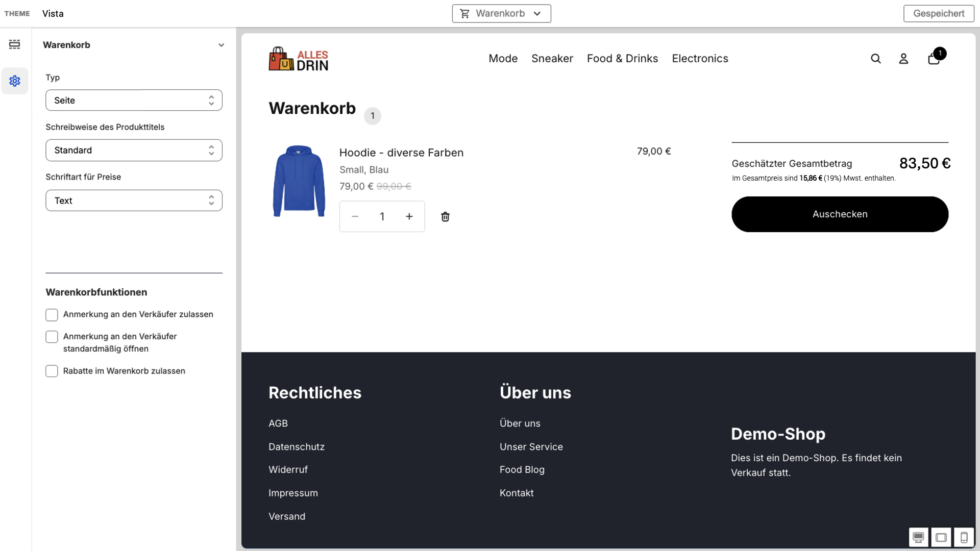Enable Anmerkung an den Verkäufer zulassen
The width and height of the screenshot is (980, 551).
point(52,315)
